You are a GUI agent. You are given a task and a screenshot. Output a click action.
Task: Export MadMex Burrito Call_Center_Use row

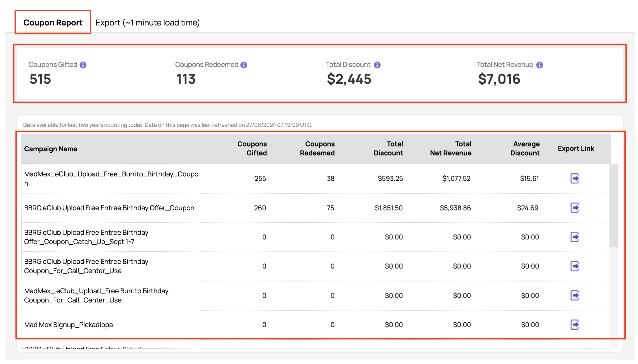(x=575, y=296)
